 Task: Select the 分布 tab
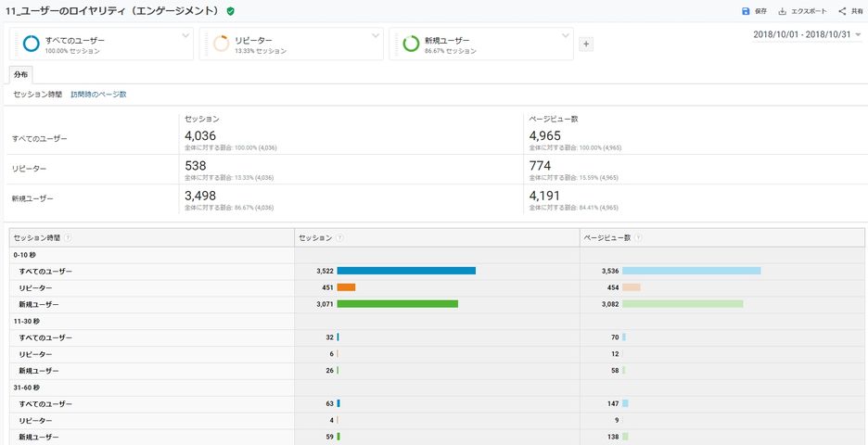pyautogui.click(x=21, y=75)
